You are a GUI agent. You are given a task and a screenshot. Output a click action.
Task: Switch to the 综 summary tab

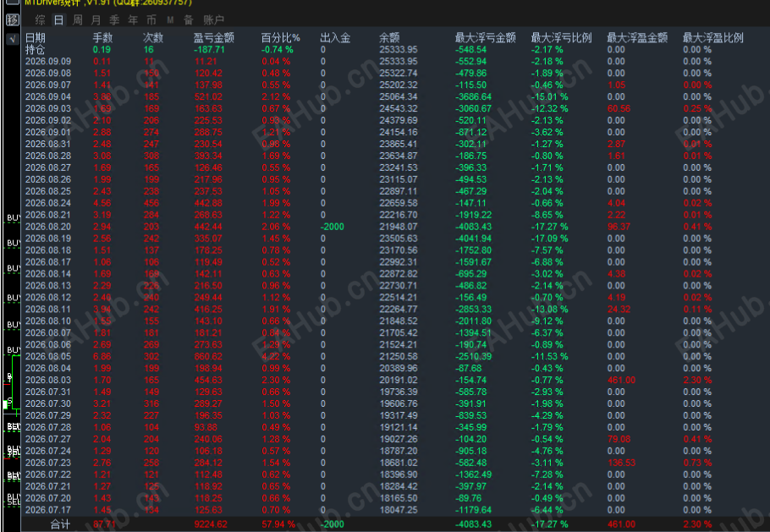[x=41, y=20]
